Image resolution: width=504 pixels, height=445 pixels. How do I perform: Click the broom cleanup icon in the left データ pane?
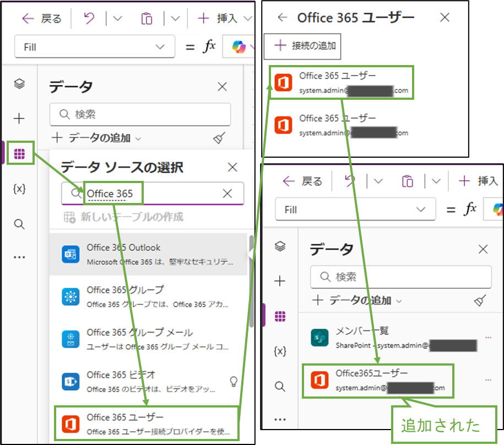[x=219, y=138]
